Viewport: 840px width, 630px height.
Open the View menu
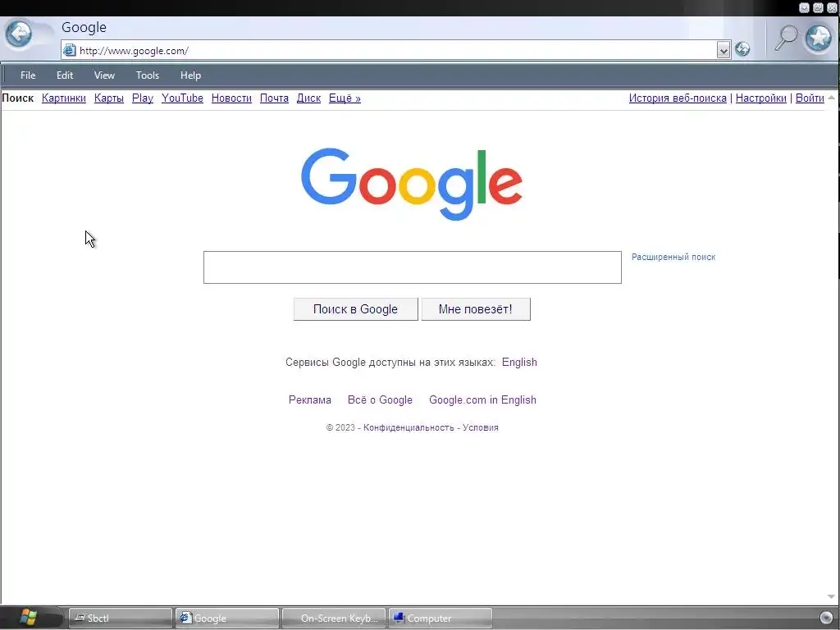coord(104,75)
